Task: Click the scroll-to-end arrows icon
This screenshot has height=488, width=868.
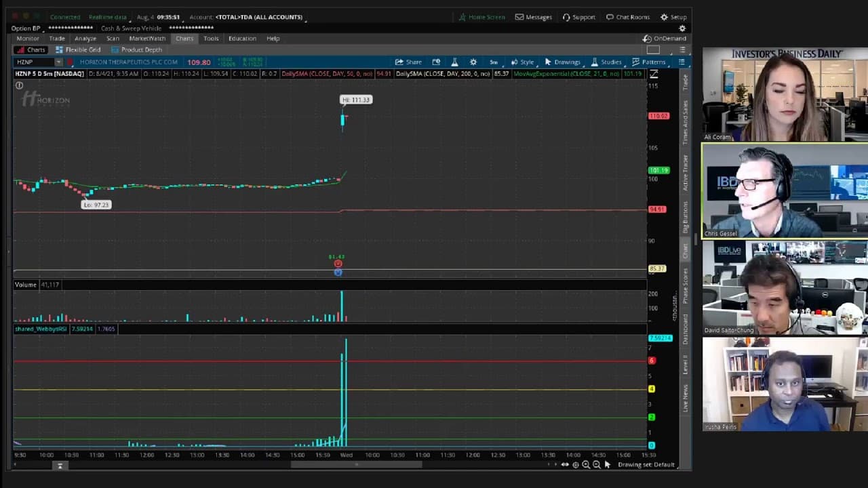Action: pos(564,464)
